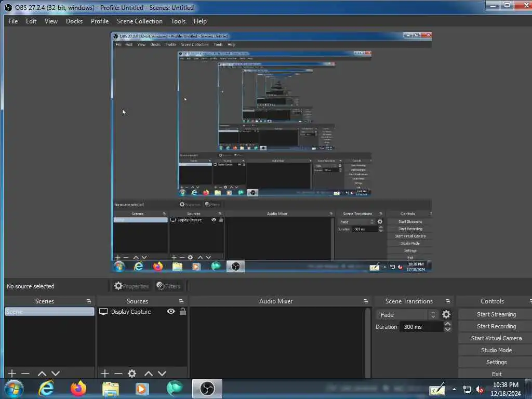Pop out the Sources dock
This screenshot has height=399, width=532.
pyautogui.click(x=181, y=301)
